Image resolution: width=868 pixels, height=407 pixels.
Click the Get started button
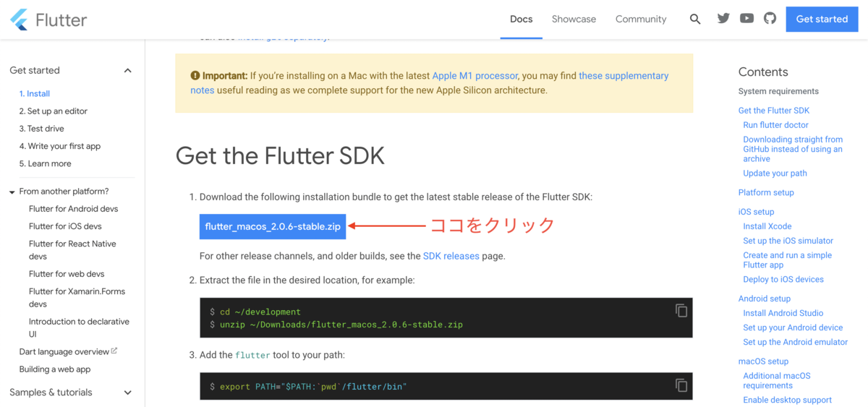[822, 20]
